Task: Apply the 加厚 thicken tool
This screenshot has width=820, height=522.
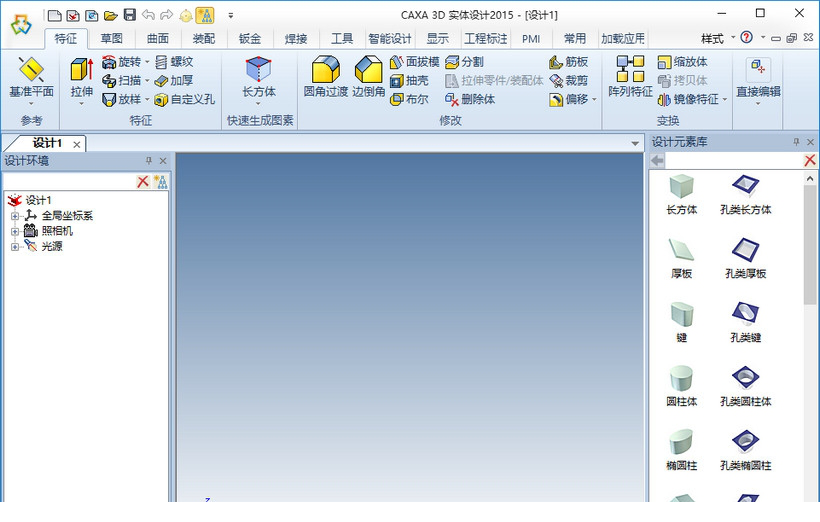Action: coord(174,81)
